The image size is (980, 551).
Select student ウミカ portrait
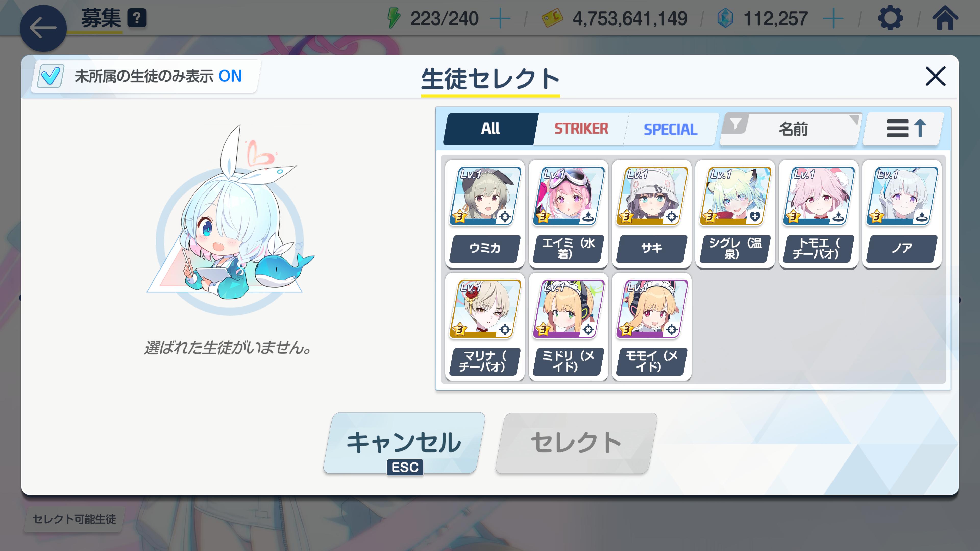(x=485, y=196)
